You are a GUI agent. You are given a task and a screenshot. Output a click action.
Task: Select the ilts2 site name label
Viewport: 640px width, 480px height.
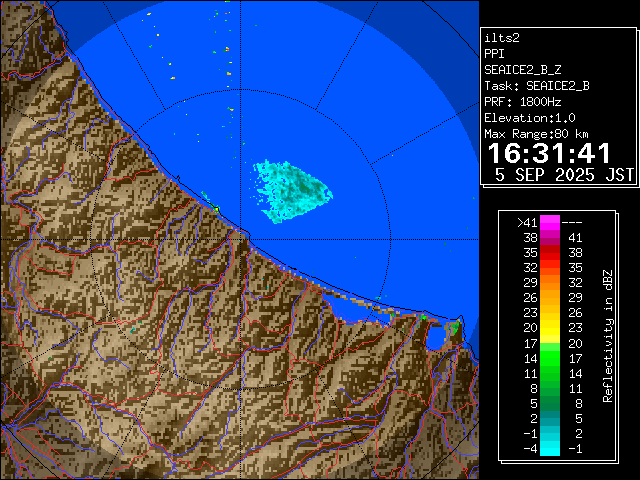coord(503,37)
